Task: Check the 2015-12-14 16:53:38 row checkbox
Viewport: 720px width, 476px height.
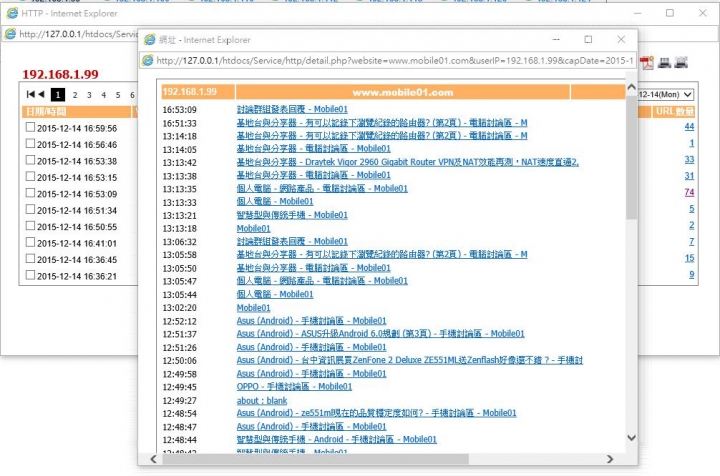Action: pyautogui.click(x=30, y=160)
